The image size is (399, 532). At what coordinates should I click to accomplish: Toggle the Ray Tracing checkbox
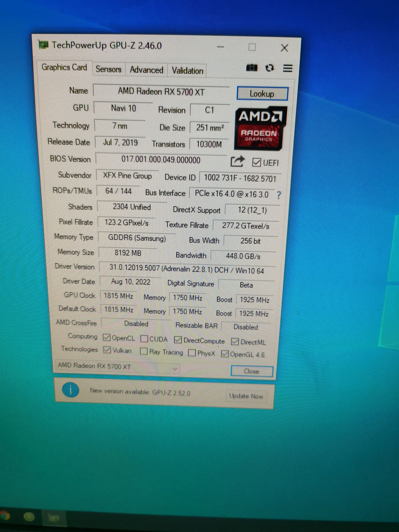tap(144, 351)
